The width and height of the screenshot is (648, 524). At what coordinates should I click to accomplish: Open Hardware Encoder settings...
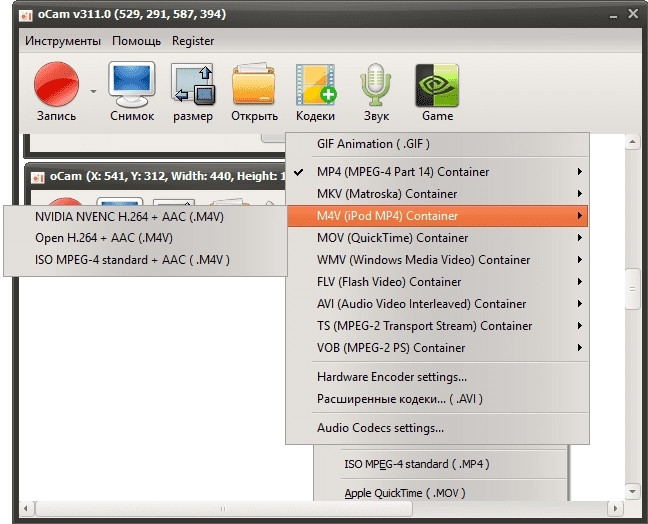coord(437,377)
